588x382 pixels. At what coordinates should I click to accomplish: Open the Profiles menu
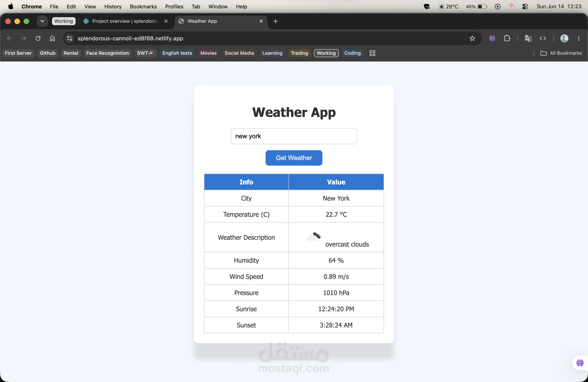click(x=174, y=6)
